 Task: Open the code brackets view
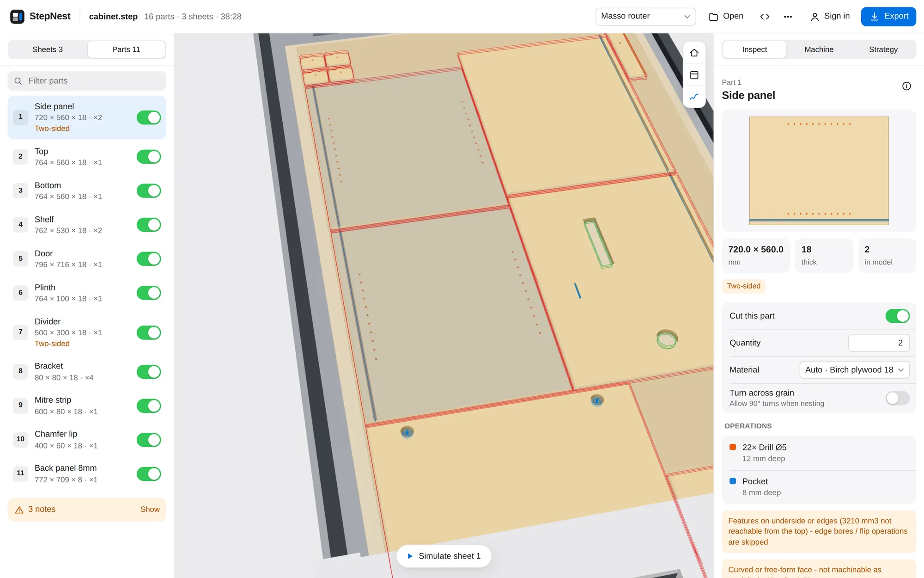pyautogui.click(x=765, y=17)
